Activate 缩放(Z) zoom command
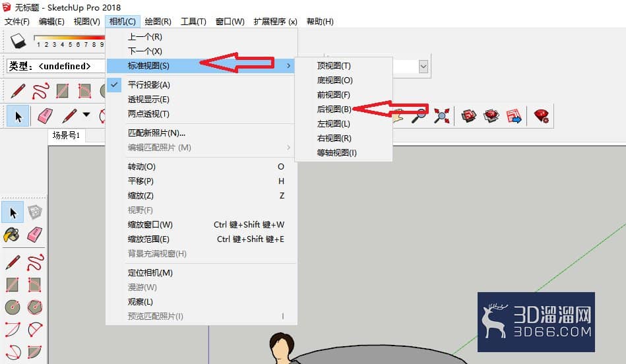 coord(201,196)
